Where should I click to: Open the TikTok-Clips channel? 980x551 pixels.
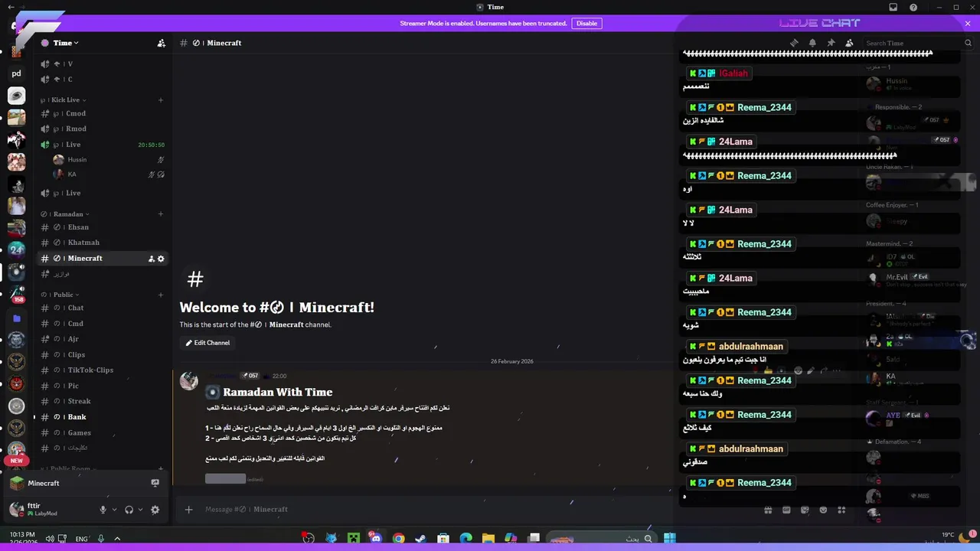click(x=102, y=370)
